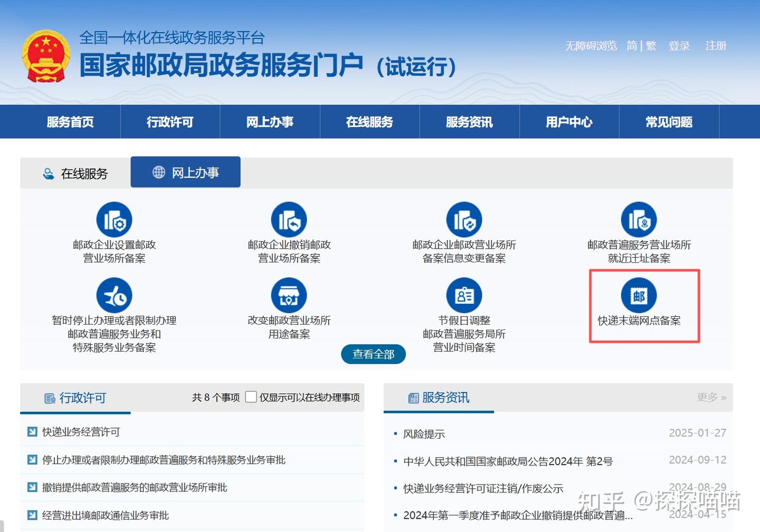Click the 邮政企业撤销邮政营业场所备案 icon
The height and width of the screenshot is (532, 760).
pos(289,220)
